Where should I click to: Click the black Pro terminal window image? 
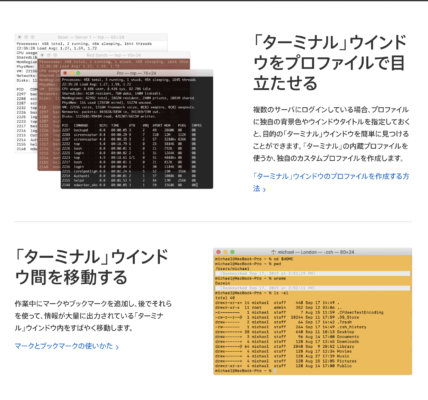tap(137, 129)
